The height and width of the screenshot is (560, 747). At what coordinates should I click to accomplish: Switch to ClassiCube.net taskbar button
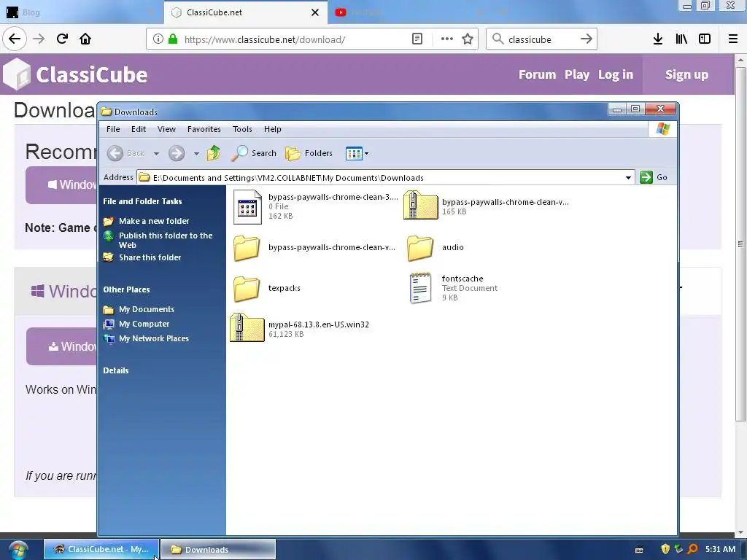(101, 549)
